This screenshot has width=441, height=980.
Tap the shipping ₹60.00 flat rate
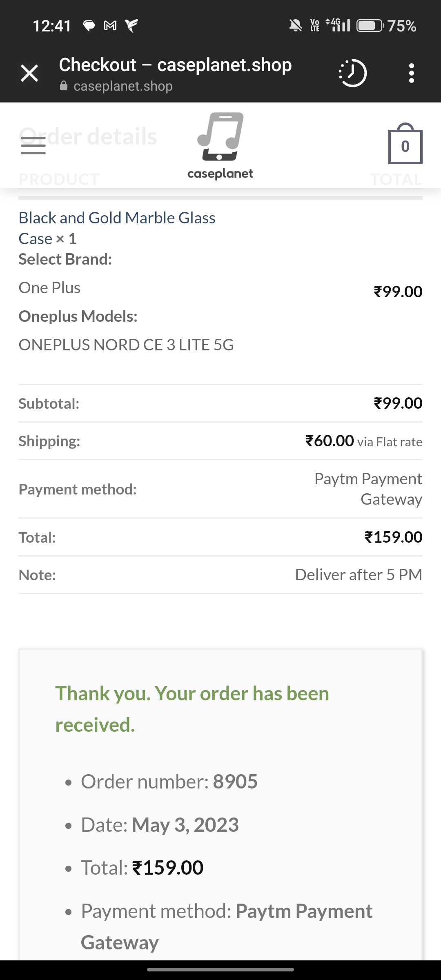click(x=363, y=441)
